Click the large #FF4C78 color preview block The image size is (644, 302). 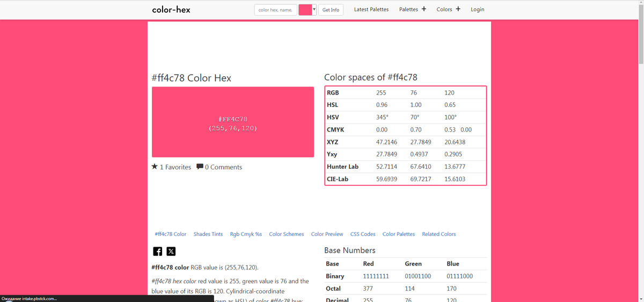(x=233, y=122)
